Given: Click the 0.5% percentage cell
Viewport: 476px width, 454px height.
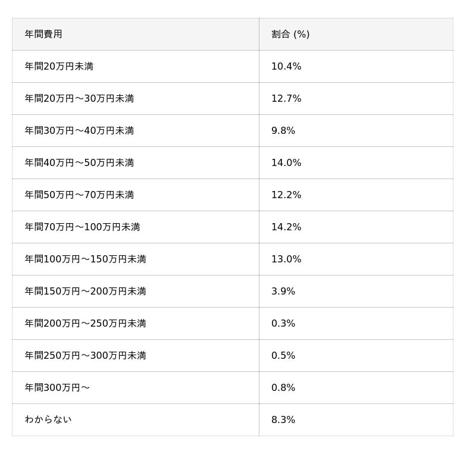Looking at the screenshot, I should tap(283, 356).
